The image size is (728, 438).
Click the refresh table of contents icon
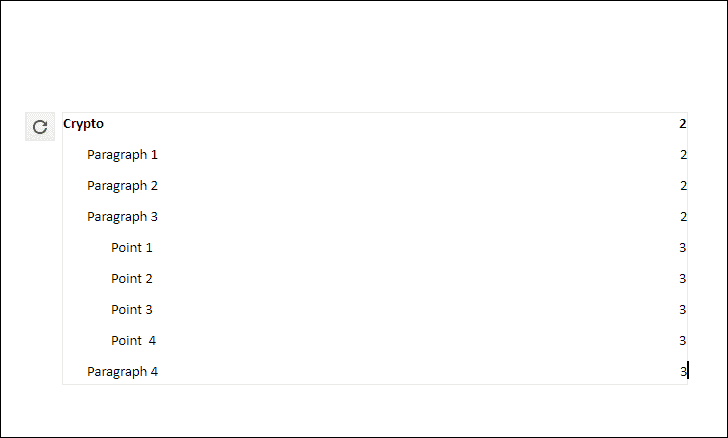(40, 126)
